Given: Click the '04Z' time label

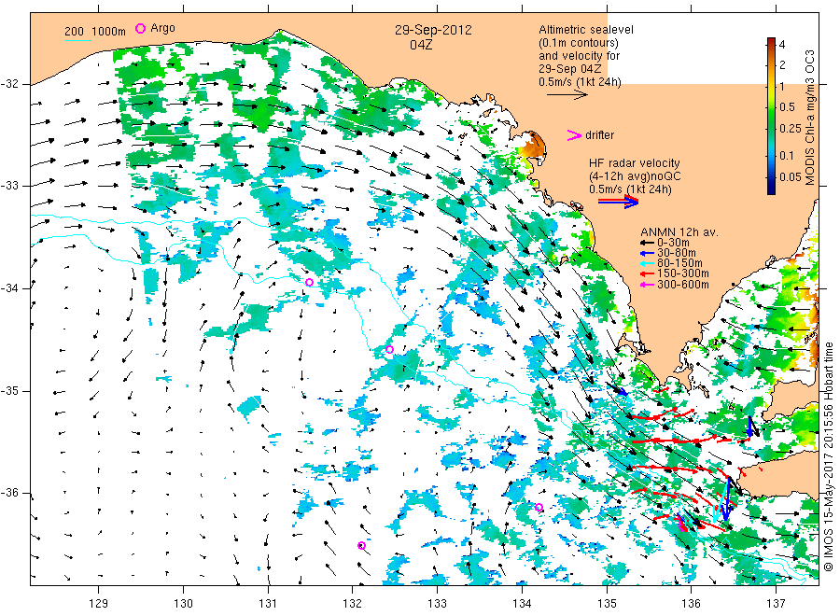Looking at the screenshot, I should [421, 45].
